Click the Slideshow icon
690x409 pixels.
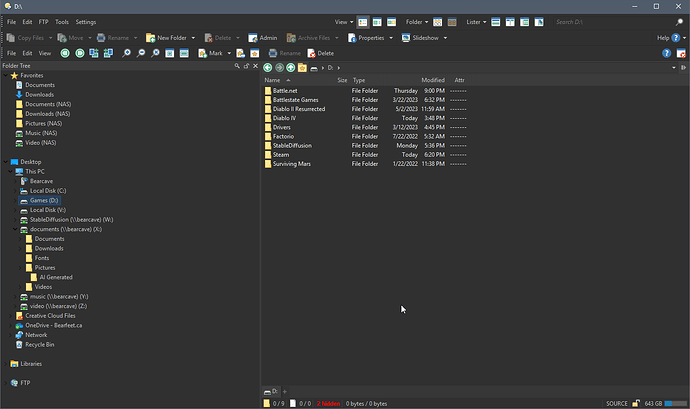tap(406, 38)
